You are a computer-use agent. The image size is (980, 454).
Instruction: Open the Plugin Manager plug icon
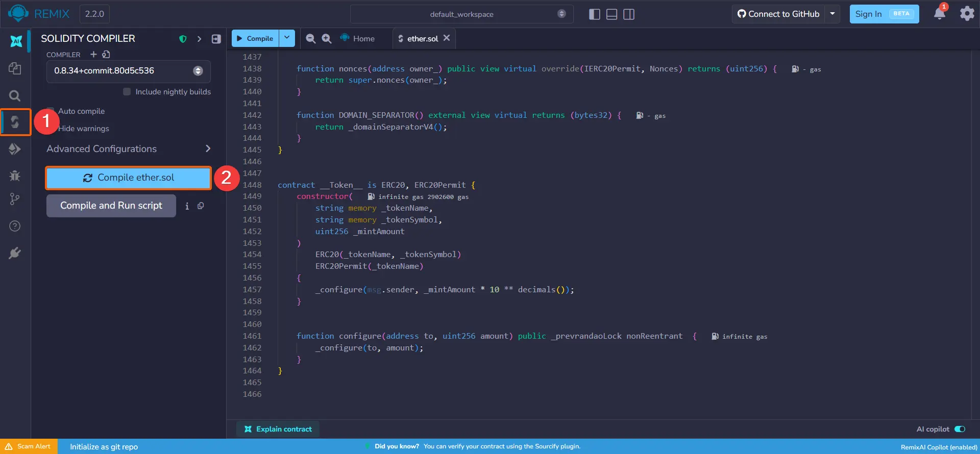click(15, 253)
